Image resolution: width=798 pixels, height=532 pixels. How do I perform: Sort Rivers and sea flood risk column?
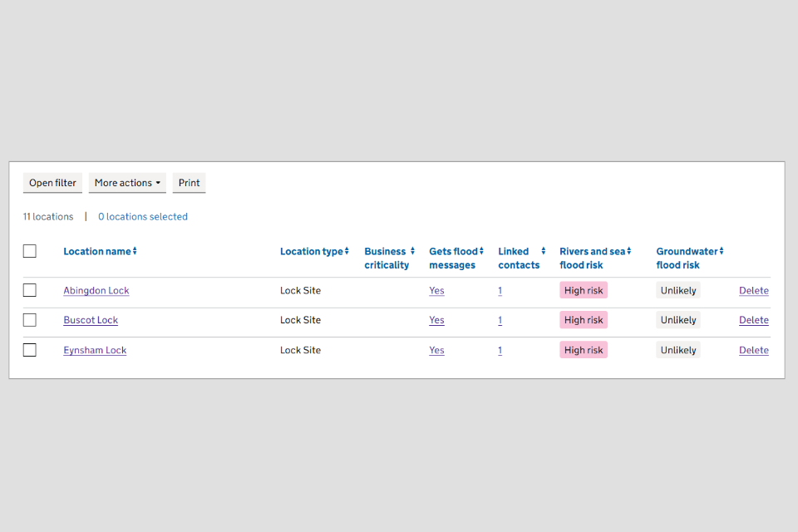[x=629, y=251]
